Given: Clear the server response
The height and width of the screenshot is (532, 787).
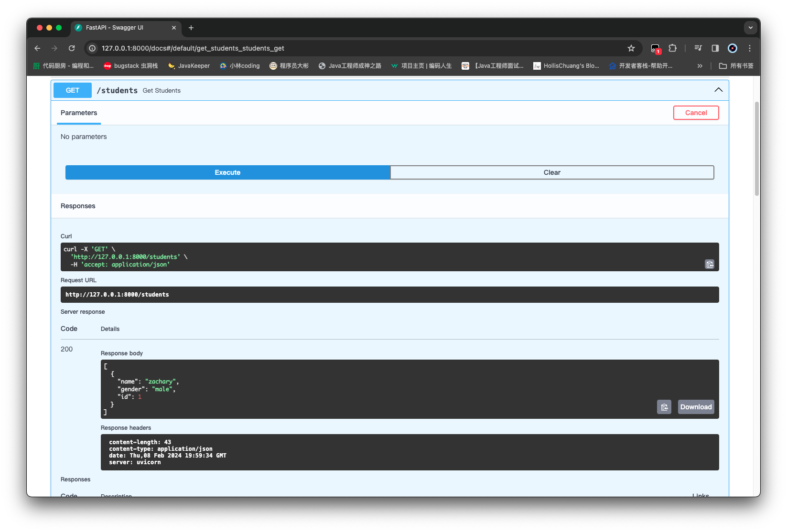Looking at the screenshot, I should click(552, 172).
